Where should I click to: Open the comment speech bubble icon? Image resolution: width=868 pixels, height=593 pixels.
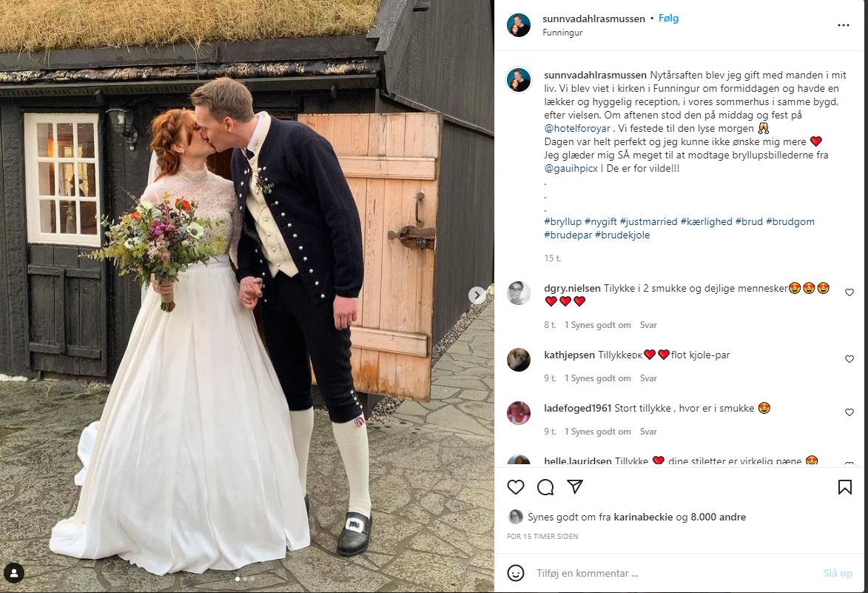tap(545, 487)
